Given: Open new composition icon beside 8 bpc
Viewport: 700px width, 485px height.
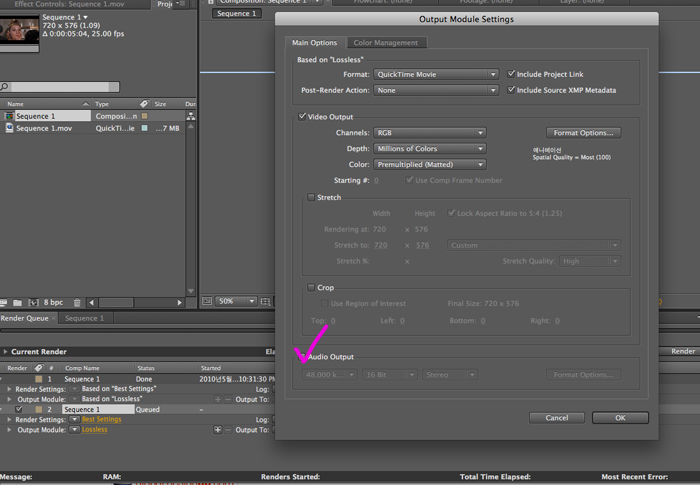Looking at the screenshot, I should [33, 303].
